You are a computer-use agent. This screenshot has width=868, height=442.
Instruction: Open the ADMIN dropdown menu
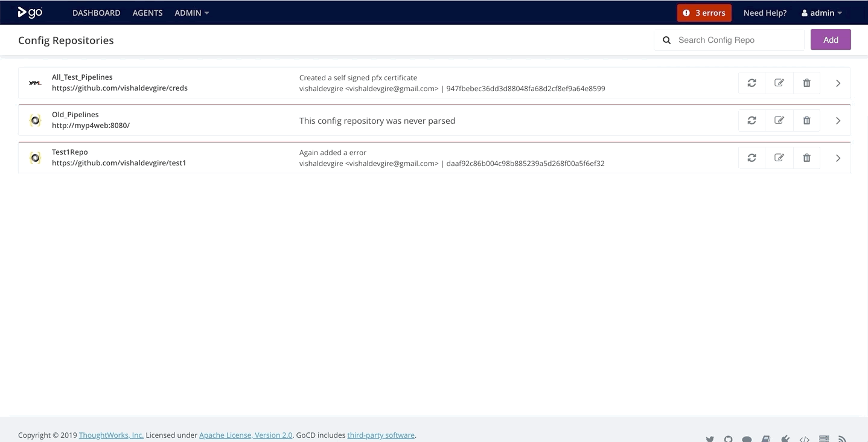[x=191, y=13]
